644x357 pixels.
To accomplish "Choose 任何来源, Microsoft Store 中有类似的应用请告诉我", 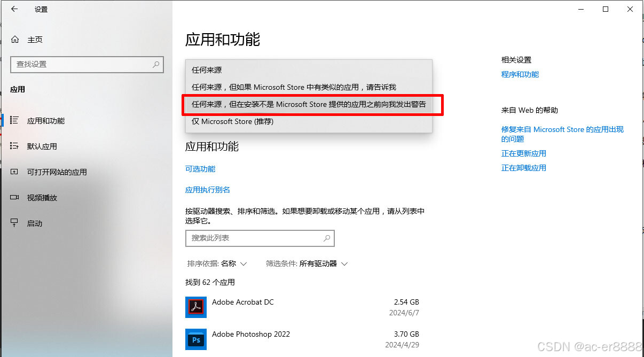I will pos(309,87).
